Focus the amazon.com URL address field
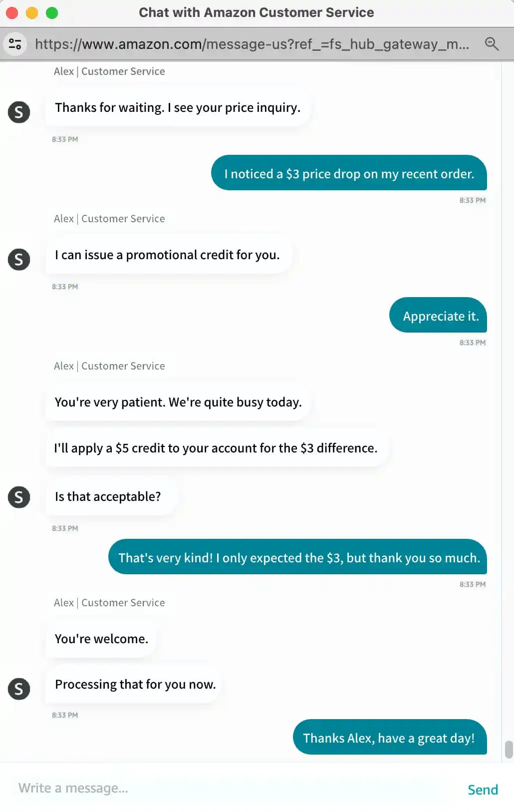 click(252, 44)
